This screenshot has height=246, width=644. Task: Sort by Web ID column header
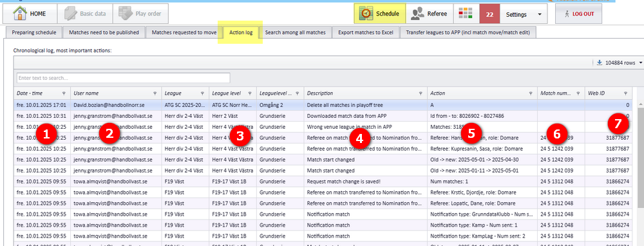(596, 93)
